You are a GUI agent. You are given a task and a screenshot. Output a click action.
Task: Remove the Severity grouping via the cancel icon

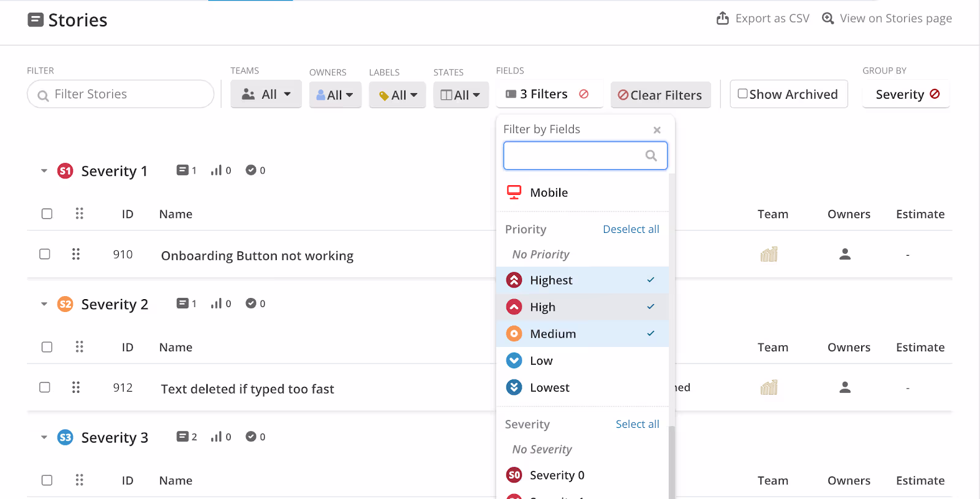pyautogui.click(x=935, y=94)
